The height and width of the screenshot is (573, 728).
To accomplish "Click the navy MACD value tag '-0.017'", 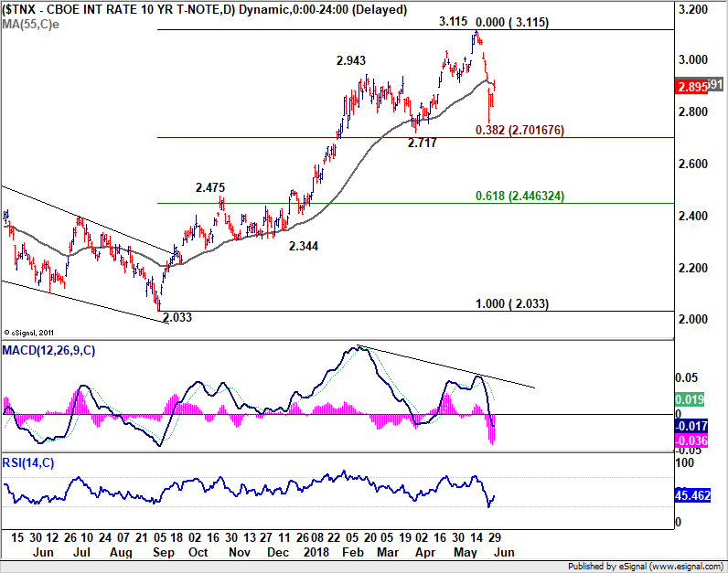I will click(691, 426).
